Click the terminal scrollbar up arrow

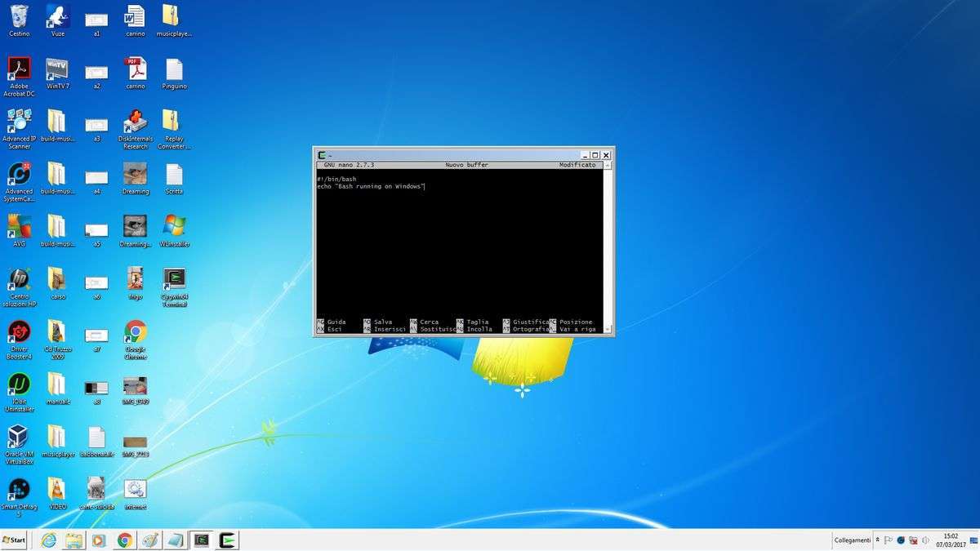pyautogui.click(x=608, y=165)
